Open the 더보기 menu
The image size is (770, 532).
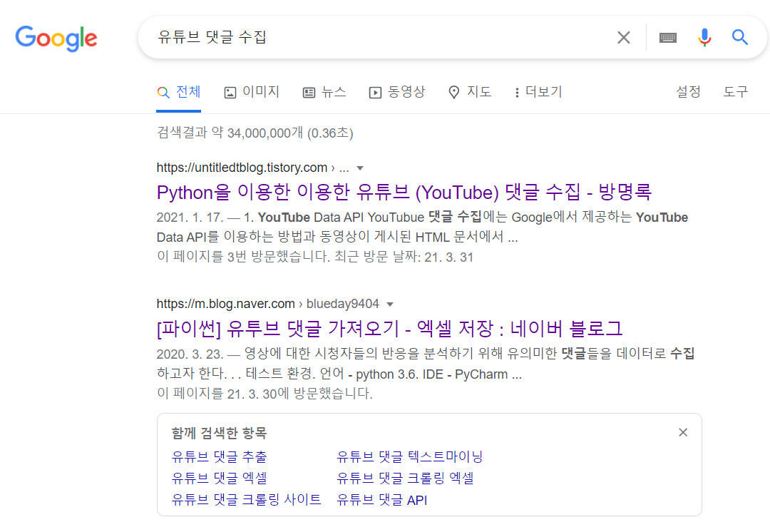click(538, 92)
